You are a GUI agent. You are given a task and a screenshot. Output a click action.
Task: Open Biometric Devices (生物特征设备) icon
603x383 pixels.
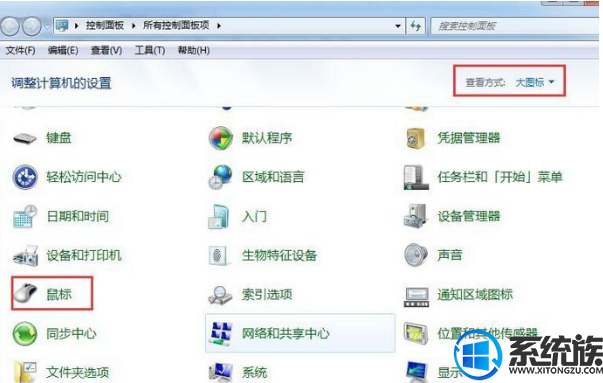tap(219, 256)
